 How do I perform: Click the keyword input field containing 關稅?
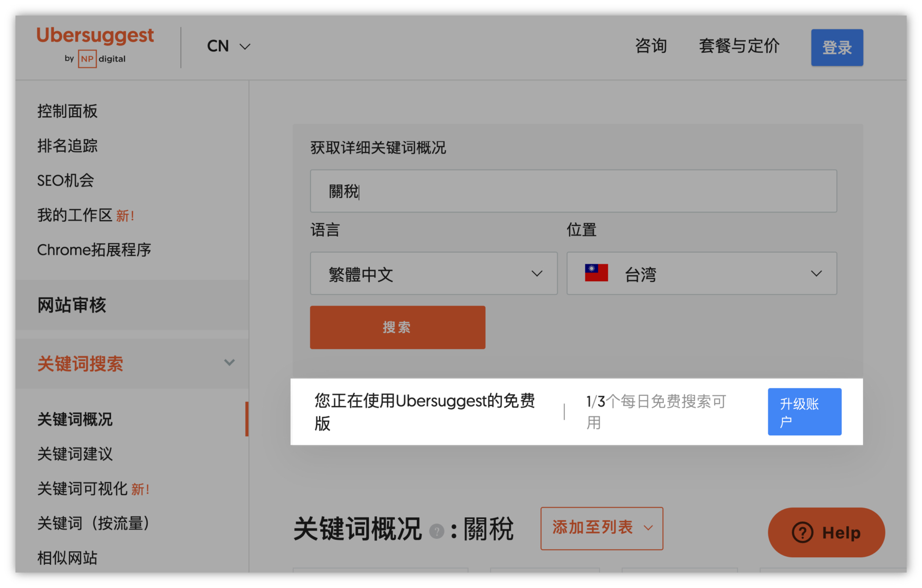point(573,191)
